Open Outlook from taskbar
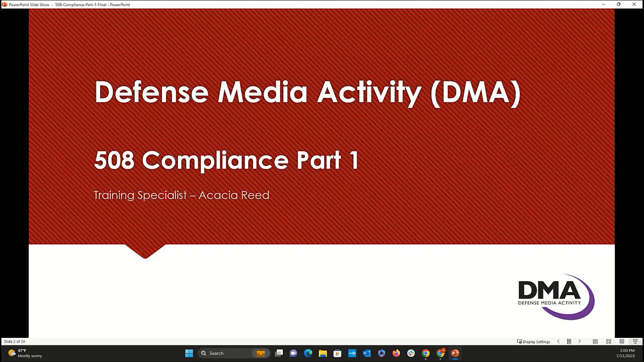 pos(367,353)
